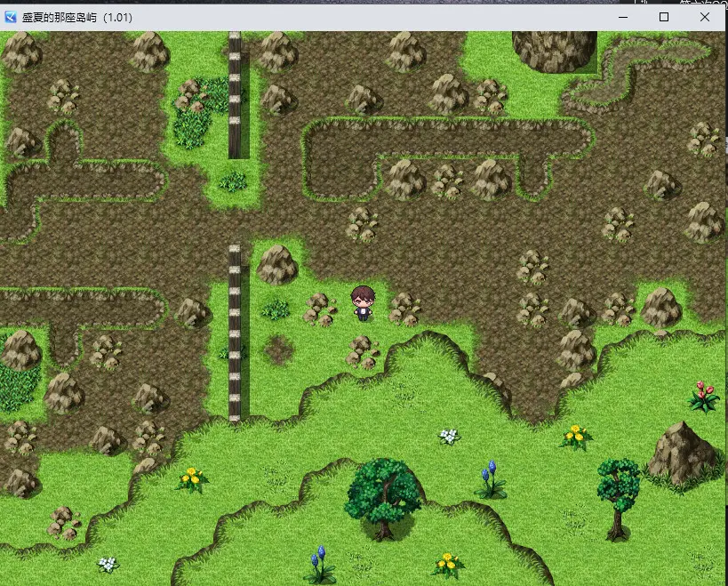Click the white flowers above the large tree
Screen dimensions: 728x586
[x=449, y=436]
